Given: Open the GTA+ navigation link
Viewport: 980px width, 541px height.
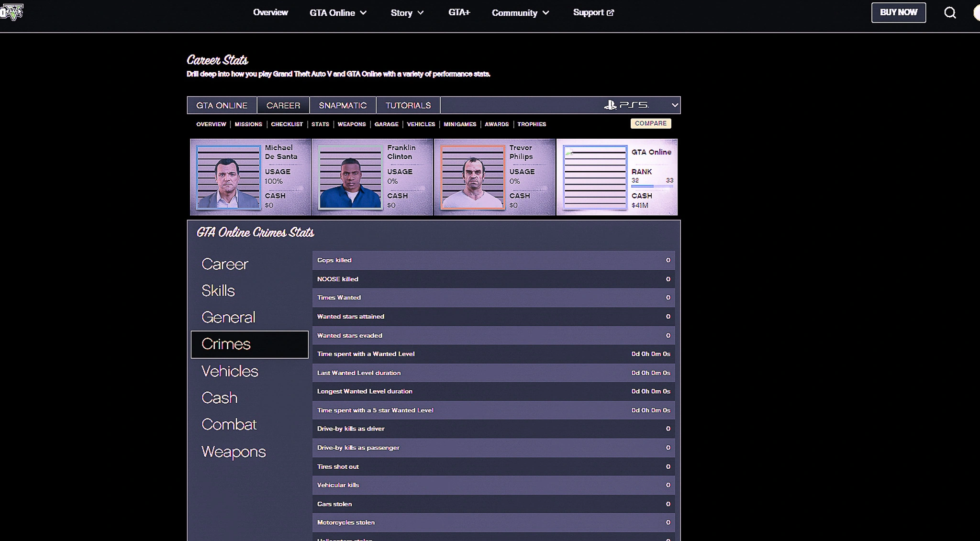Looking at the screenshot, I should pyautogui.click(x=459, y=12).
